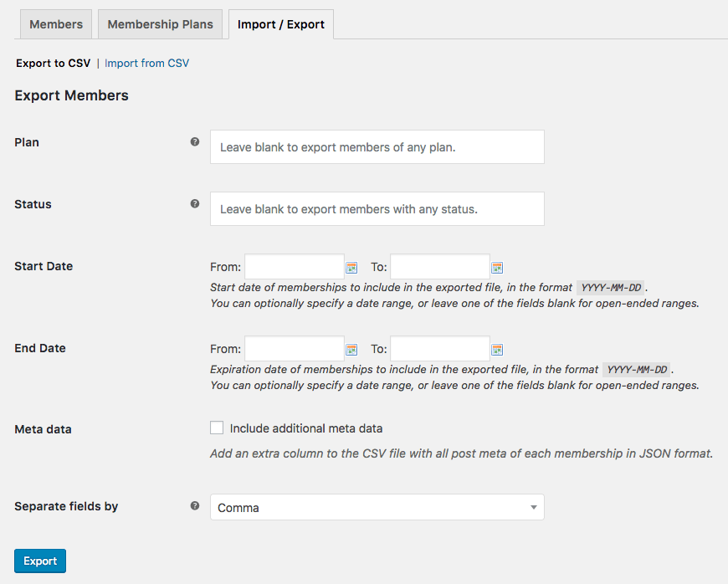Click the help icon next to Plan
Image resolution: width=728 pixels, height=584 pixels.
tap(195, 141)
